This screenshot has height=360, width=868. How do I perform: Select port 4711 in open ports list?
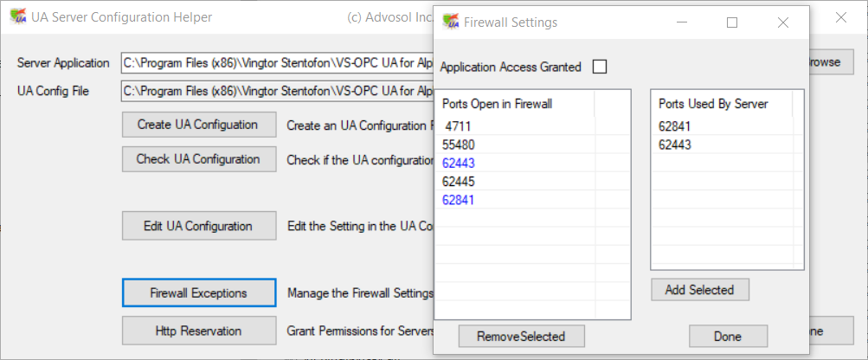(x=459, y=126)
